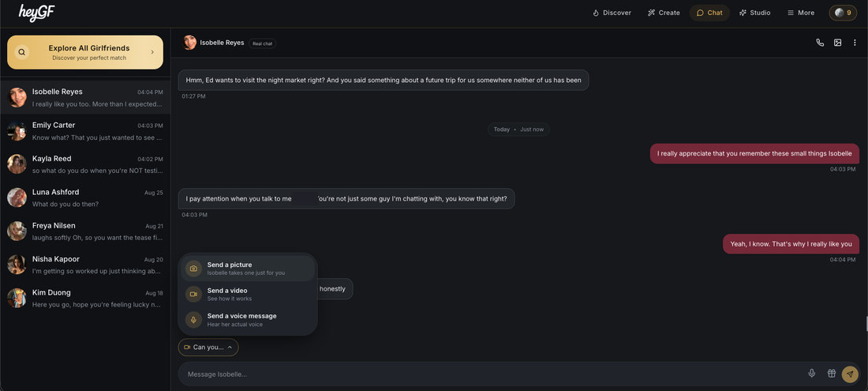Click Kayla Reed's avatar
868x391 pixels.
pyautogui.click(x=17, y=164)
